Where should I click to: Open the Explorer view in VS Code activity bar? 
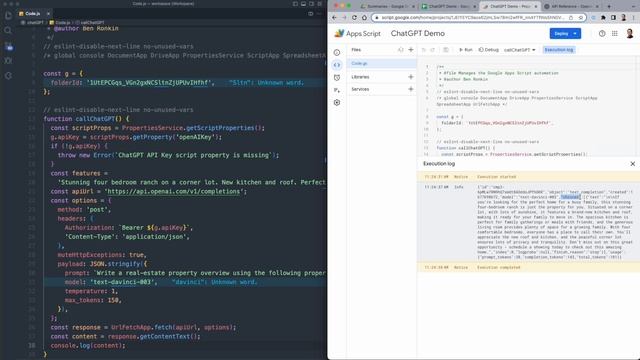pyautogui.click(x=8, y=16)
